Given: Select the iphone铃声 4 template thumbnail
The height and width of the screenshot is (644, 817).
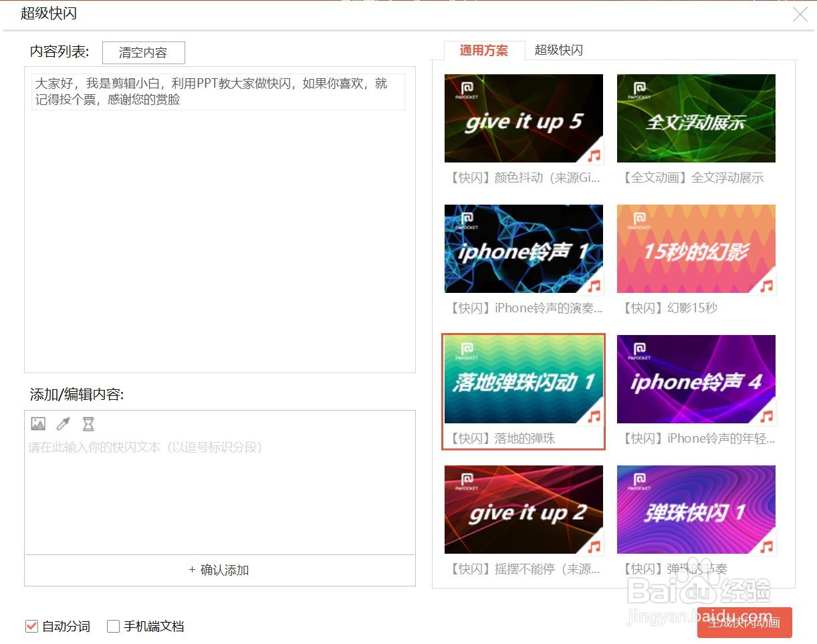Looking at the screenshot, I should tap(696, 379).
